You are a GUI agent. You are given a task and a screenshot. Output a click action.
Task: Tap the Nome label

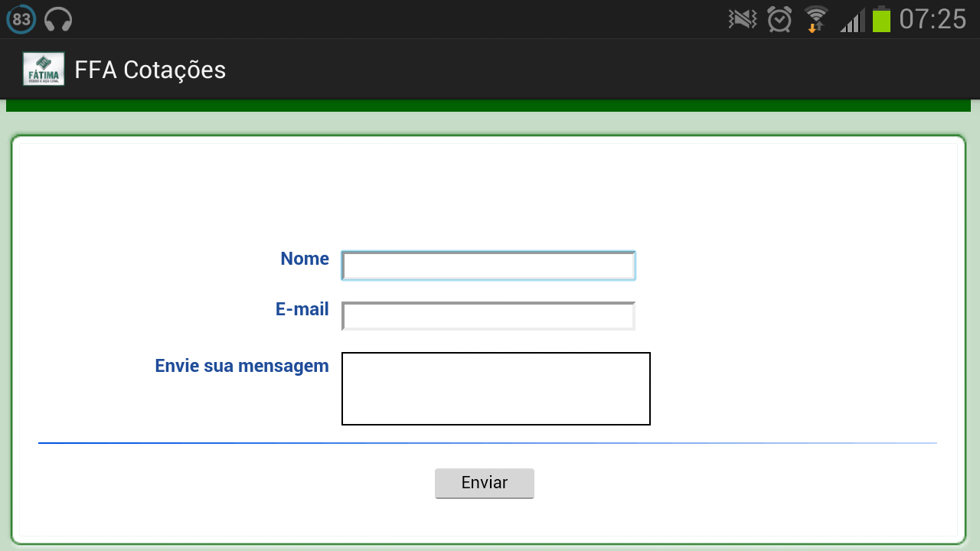tap(305, 259)
